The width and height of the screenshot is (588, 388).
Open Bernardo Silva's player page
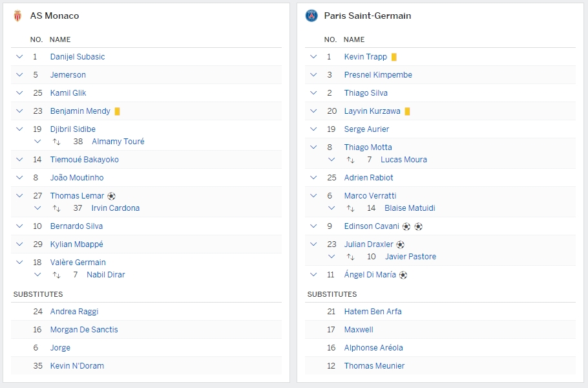76,226
